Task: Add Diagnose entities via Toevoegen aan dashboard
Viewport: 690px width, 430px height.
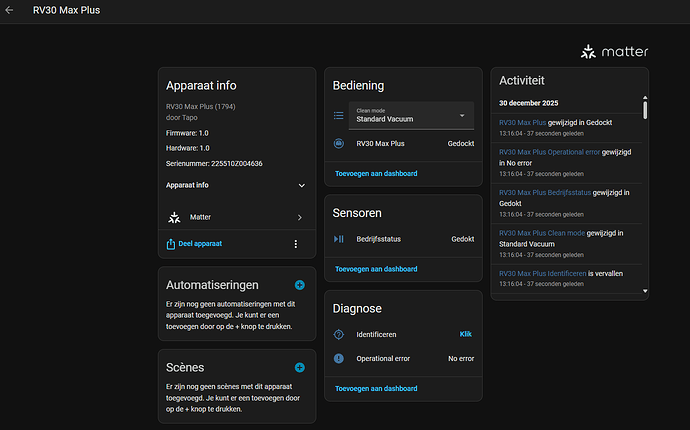Action: point(376,389)
